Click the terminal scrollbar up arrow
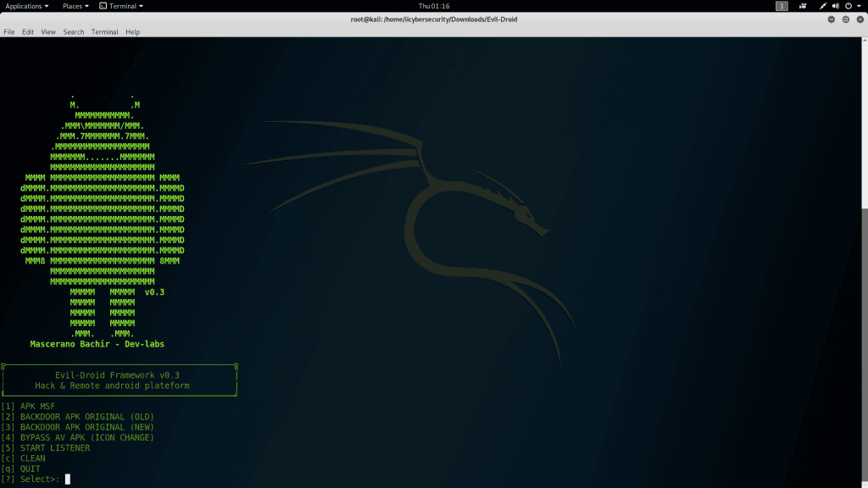The height and width of the screenshot is (488, 868). [865, 42]
